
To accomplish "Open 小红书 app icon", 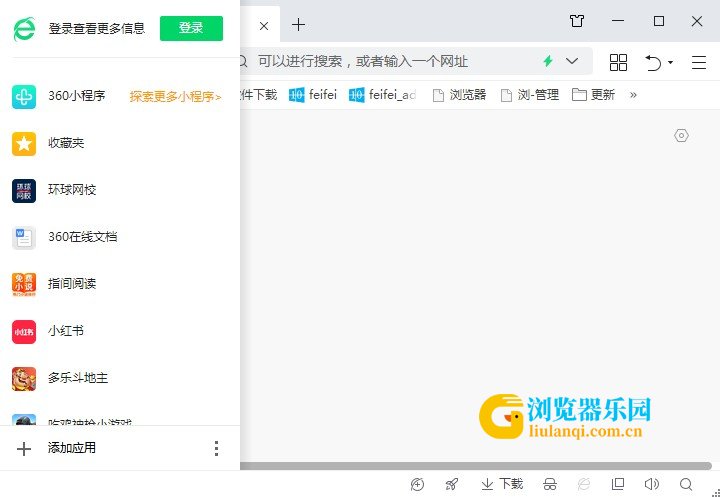I will tap(24, 332).
